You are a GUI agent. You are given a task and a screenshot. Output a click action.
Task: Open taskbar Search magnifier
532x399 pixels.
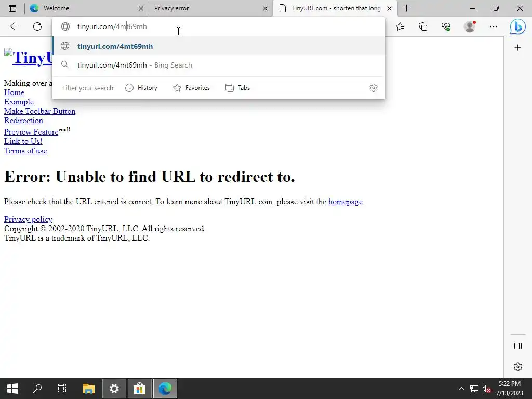pos(37,389)
